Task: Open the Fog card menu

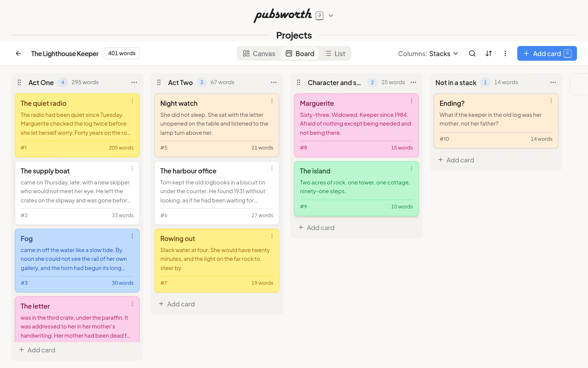Action: 132,236
